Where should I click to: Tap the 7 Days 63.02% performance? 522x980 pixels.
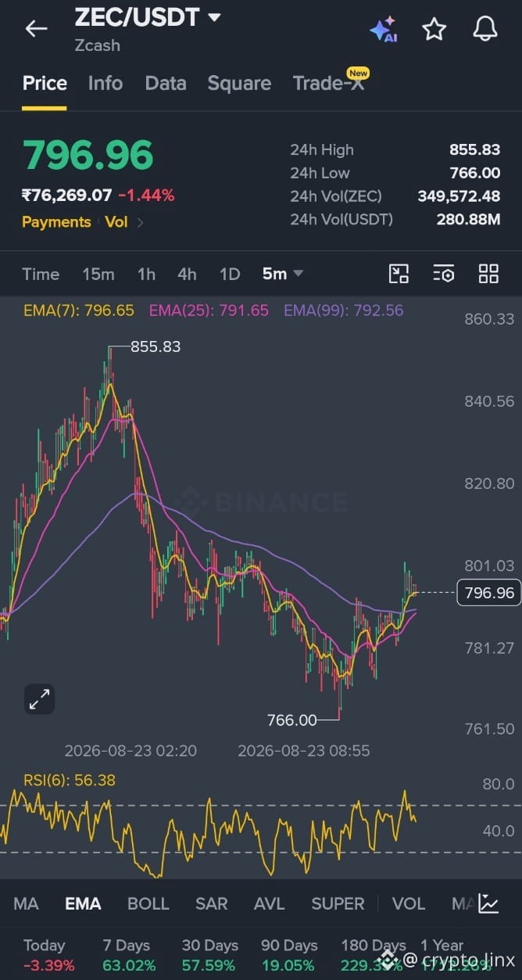point(129,955)
